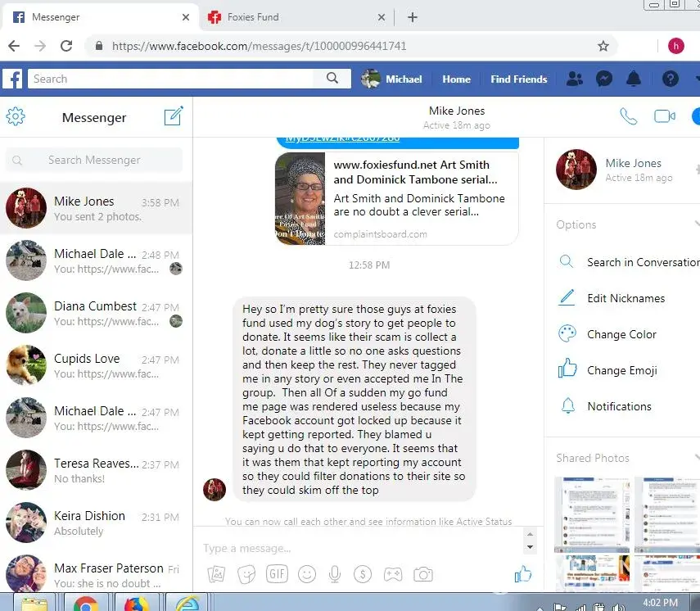Compose a new message with pencil icon

(173, 117)
